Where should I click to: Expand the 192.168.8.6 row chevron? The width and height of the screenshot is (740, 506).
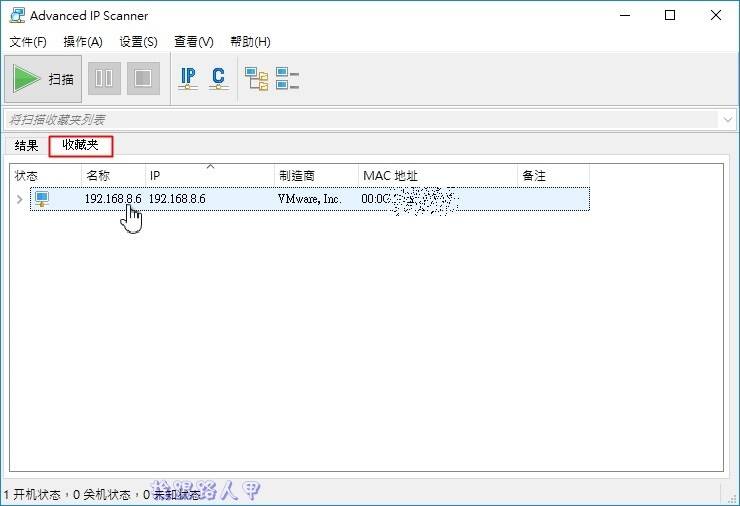(19, 199)
